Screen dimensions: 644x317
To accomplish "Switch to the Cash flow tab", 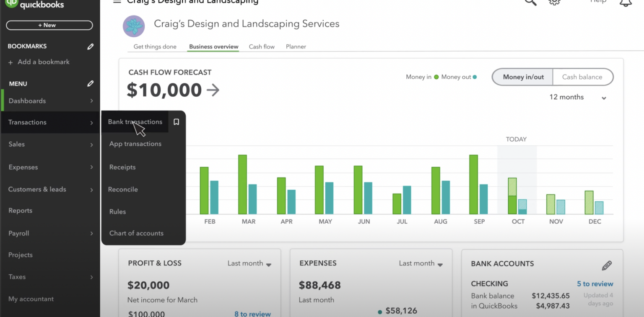I will 261,46.
